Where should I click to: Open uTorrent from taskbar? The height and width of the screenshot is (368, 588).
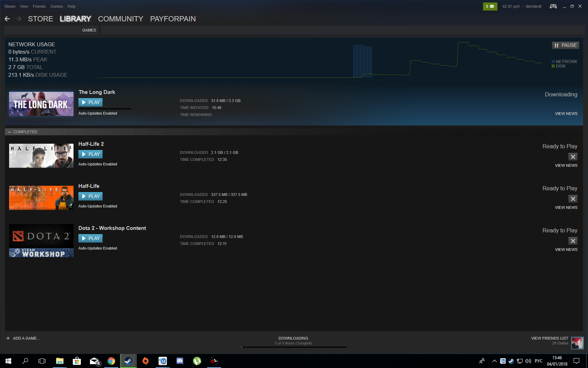click(x=197, y=361)
